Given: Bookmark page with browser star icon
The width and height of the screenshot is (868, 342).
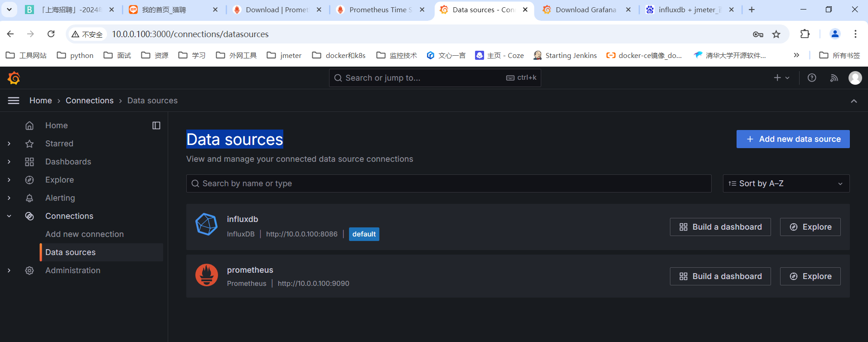Looking at the screenshot, I should click(x=776, y=34).
